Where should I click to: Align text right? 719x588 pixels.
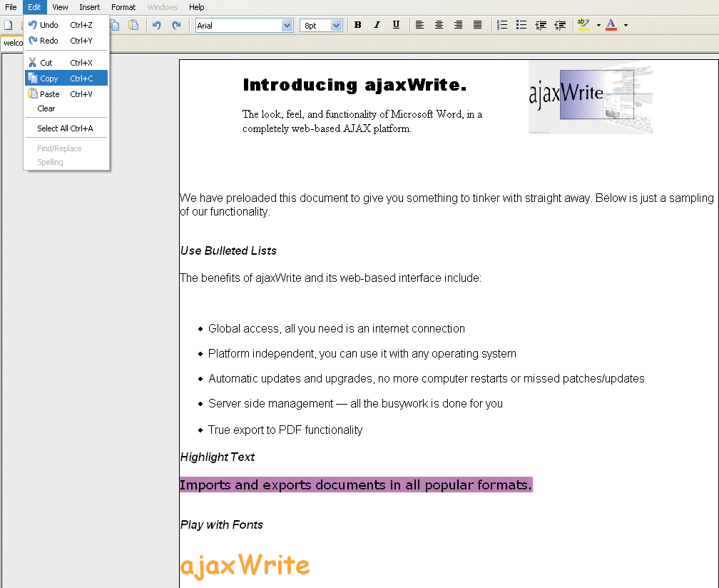458,25
